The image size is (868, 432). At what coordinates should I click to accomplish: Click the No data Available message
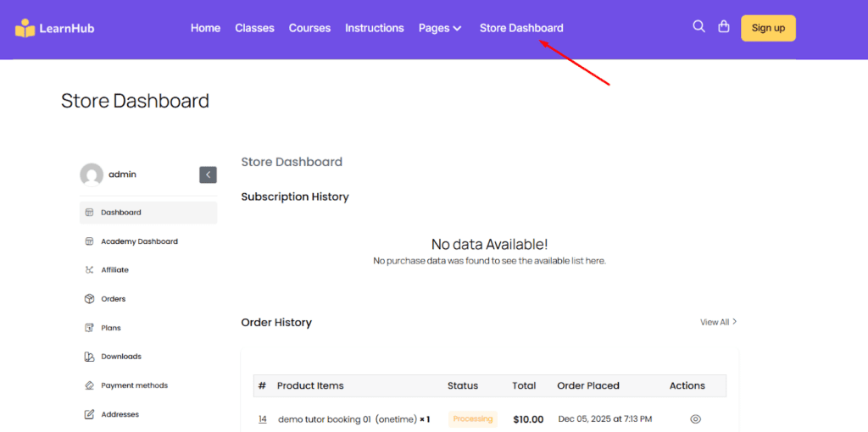489,244
